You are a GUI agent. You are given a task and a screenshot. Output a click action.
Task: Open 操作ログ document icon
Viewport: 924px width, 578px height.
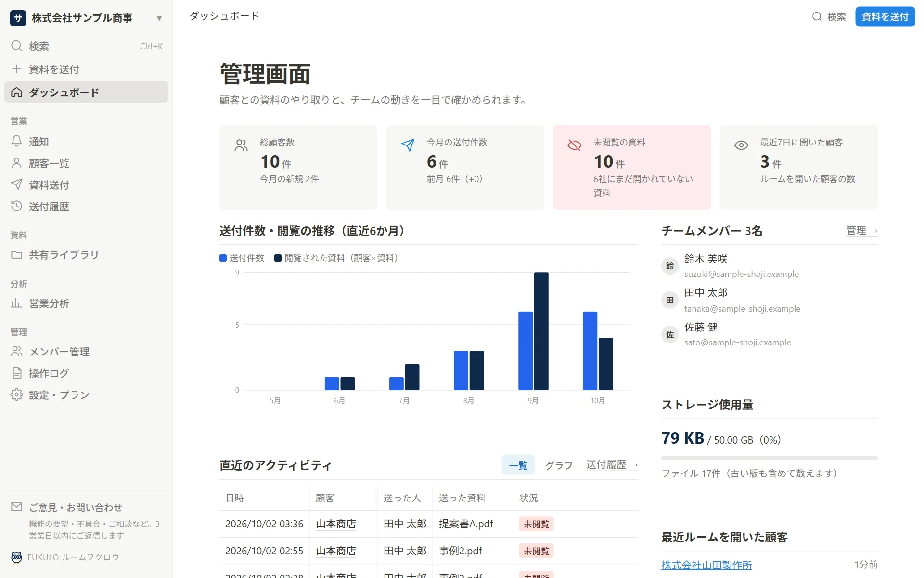pyautogui.click(x=17, y=373)
